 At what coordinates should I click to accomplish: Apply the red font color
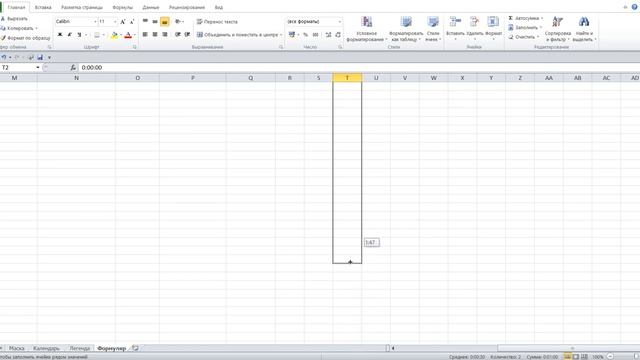click(x=128, y=35)
